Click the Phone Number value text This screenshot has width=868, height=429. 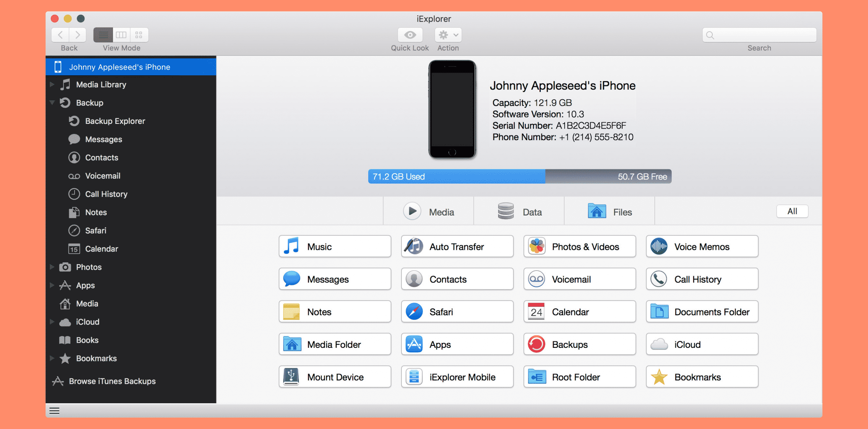596,137
